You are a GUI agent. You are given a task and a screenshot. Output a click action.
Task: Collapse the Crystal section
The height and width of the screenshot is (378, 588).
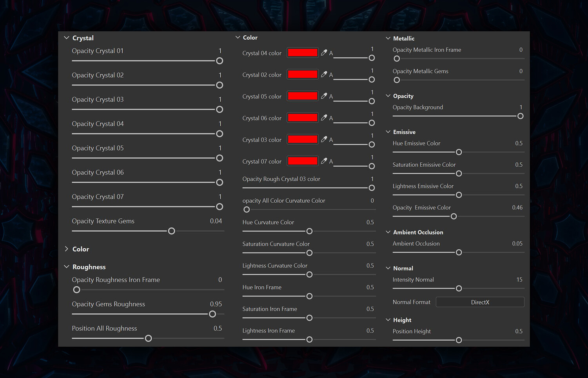(x=67, y=38)
